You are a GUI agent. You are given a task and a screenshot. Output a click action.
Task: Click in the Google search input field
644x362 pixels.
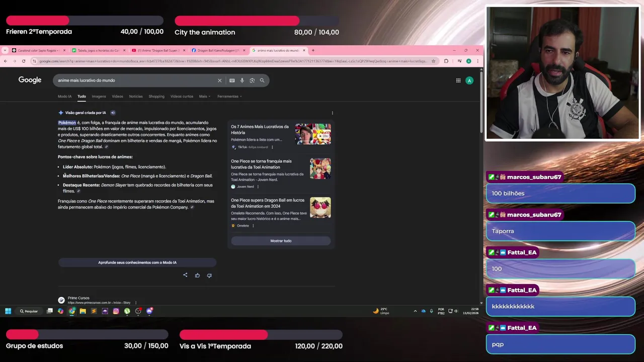pos(136,80)
